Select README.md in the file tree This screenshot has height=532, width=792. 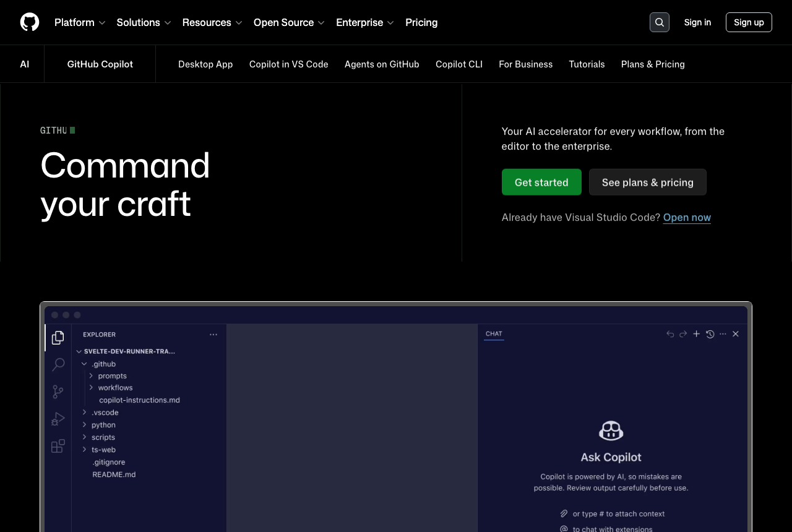(x=114, y=474)
